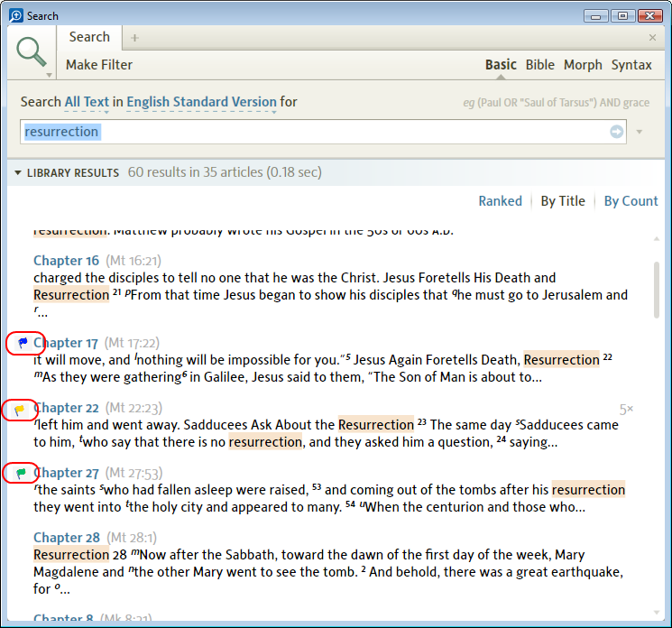Screen dimensions: 672x628
Task: Click the Mt 28:1 reference
Action: tap(132, 538)
